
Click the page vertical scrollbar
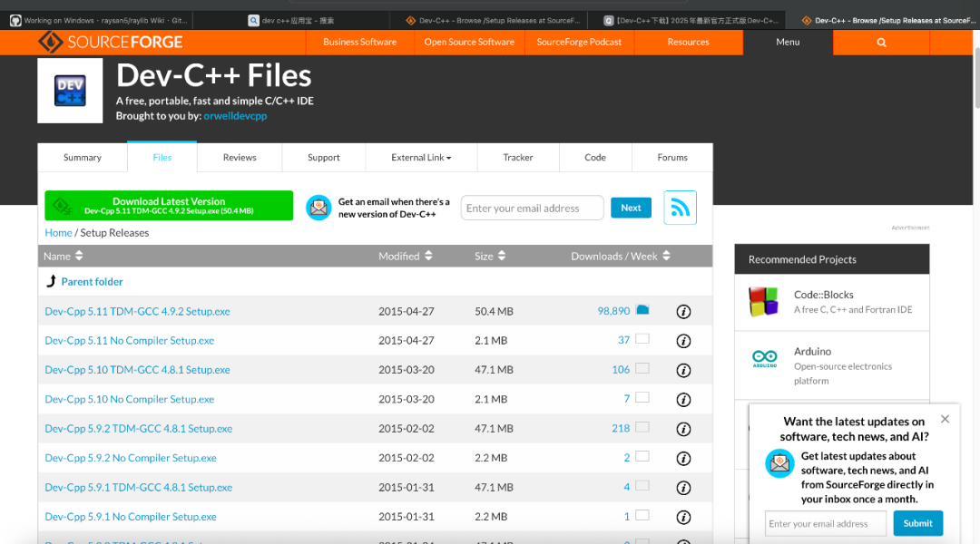(976, 78)
